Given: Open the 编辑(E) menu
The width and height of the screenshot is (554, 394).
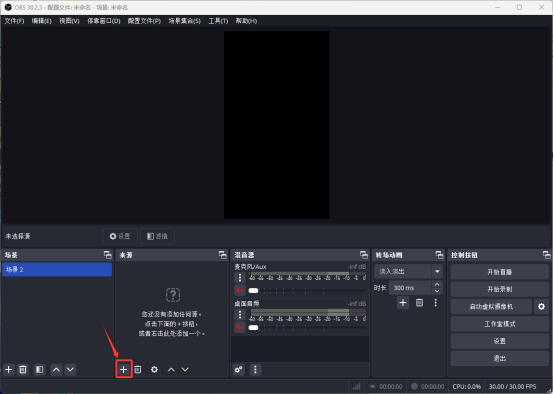Looking at the screenshot, I should (42, 21).
